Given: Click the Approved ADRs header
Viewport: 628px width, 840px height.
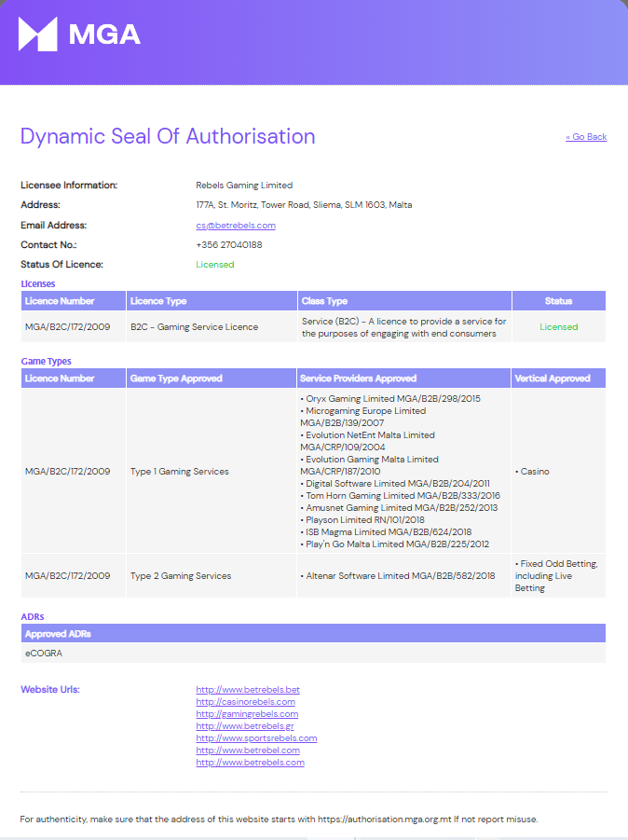Looking at the screenshot, I should click(313, 634).
